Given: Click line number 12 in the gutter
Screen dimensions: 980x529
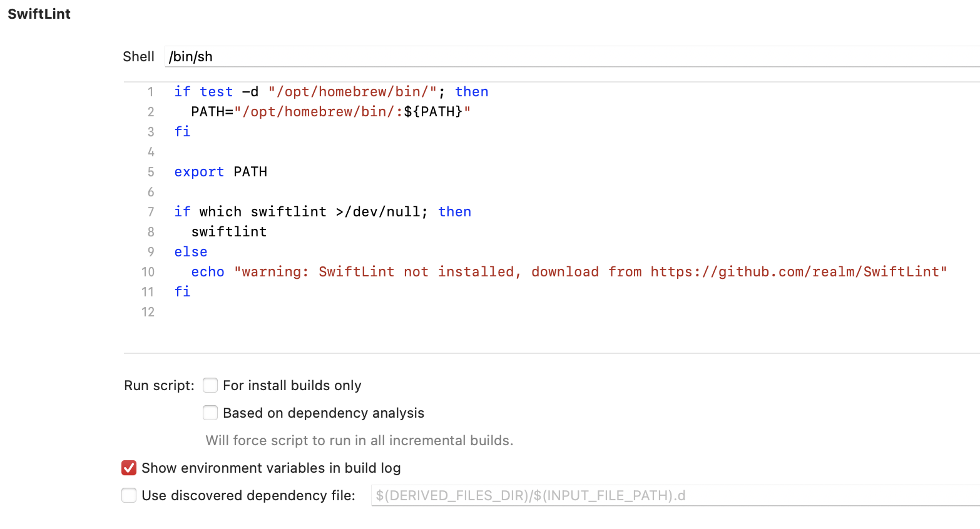Looking at the screenshot, I should pyautogui.click(x=148, y=311).
